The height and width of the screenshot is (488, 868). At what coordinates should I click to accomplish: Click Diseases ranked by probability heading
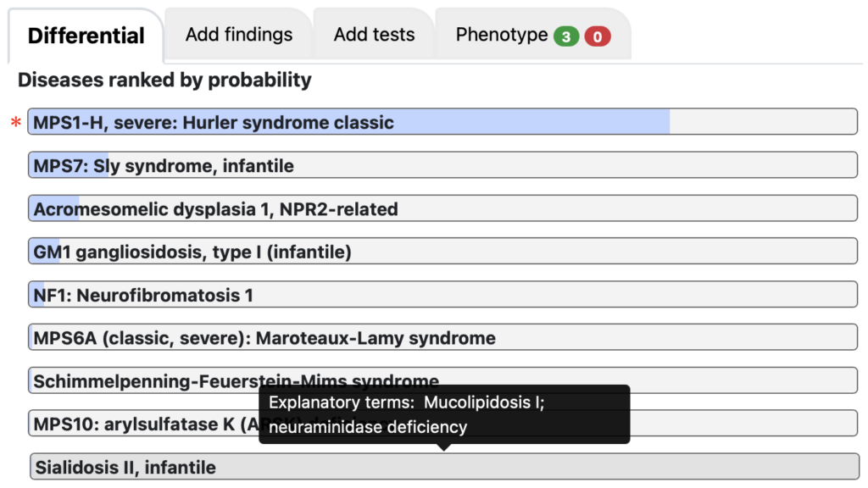164,80
